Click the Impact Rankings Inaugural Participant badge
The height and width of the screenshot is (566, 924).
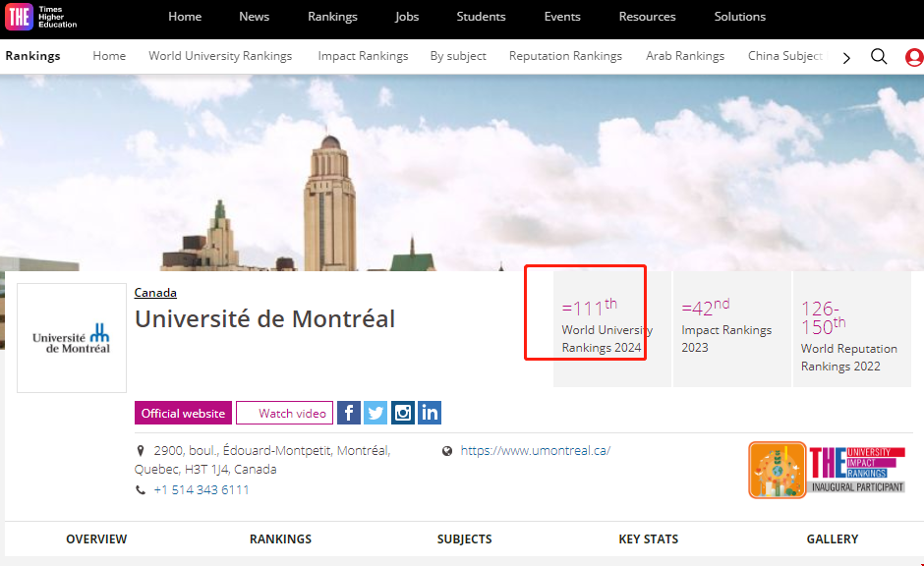pyautogui.click(x=826, y=470)
